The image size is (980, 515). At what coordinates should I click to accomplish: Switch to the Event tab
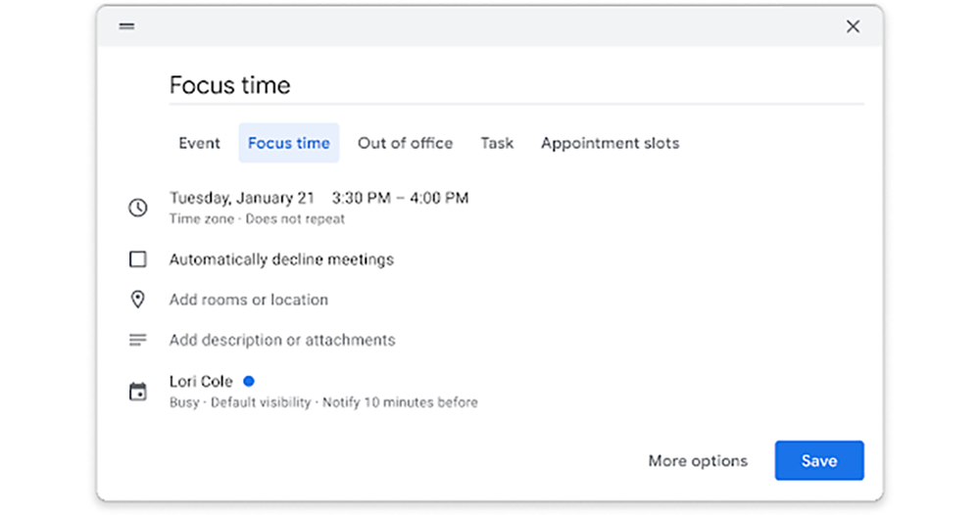(x=199, y=143)
